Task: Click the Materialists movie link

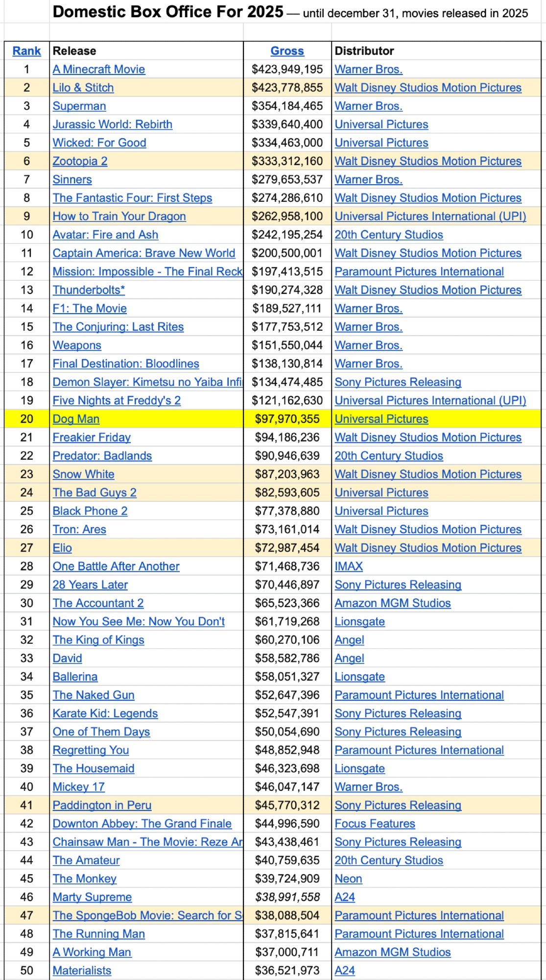Action: coord(82,971)
